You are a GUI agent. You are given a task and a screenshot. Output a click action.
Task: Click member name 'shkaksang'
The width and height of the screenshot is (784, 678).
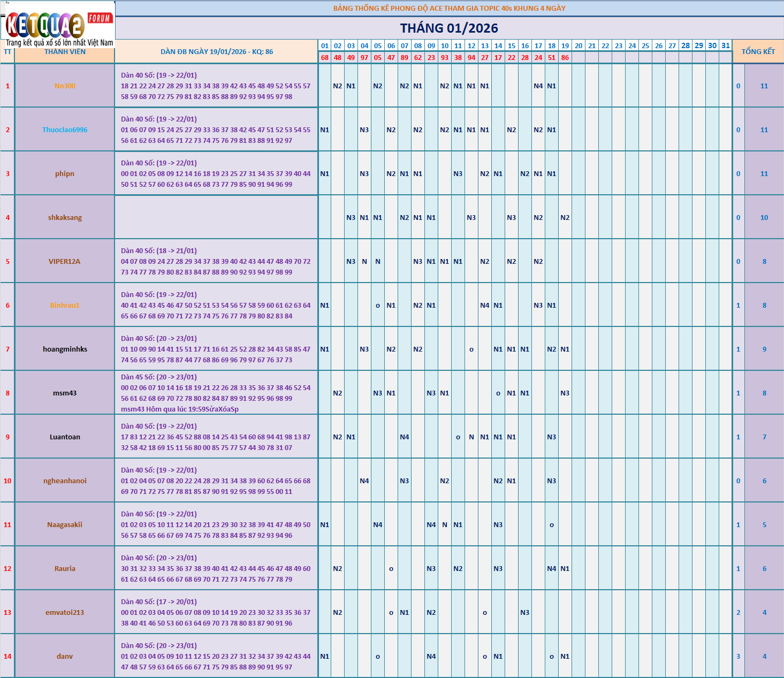point(65,218)
